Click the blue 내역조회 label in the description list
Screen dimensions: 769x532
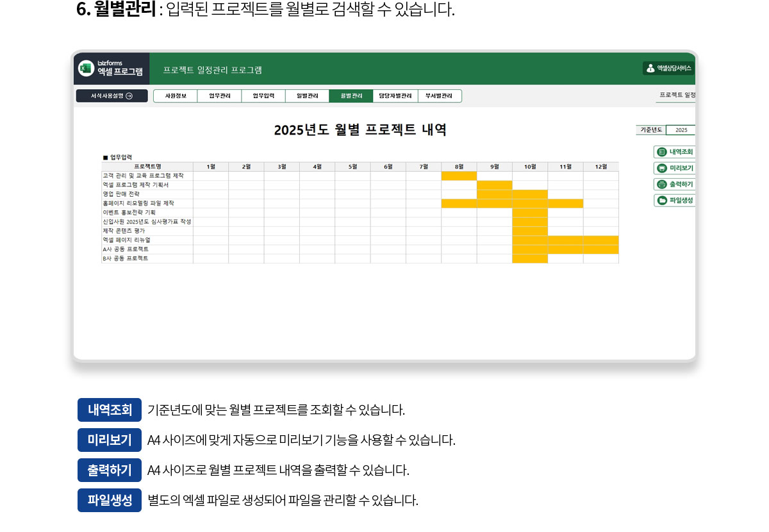pos(110,410)
